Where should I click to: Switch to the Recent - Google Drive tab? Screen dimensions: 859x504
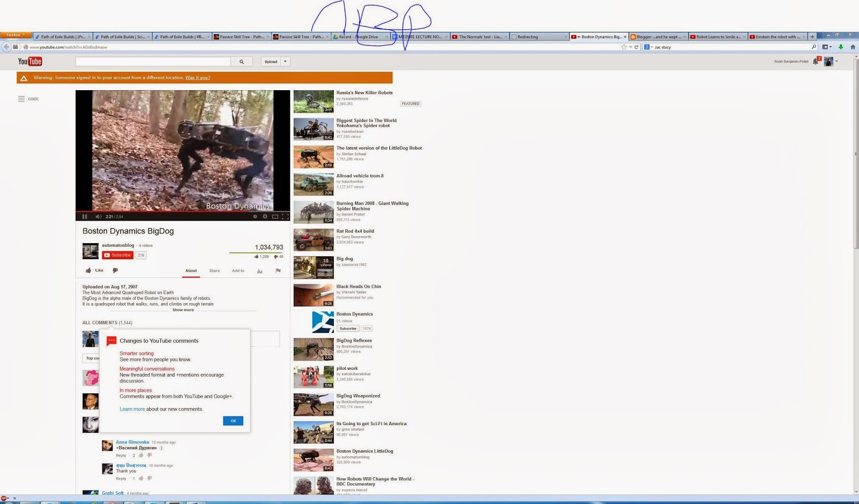tap(361, 37)
